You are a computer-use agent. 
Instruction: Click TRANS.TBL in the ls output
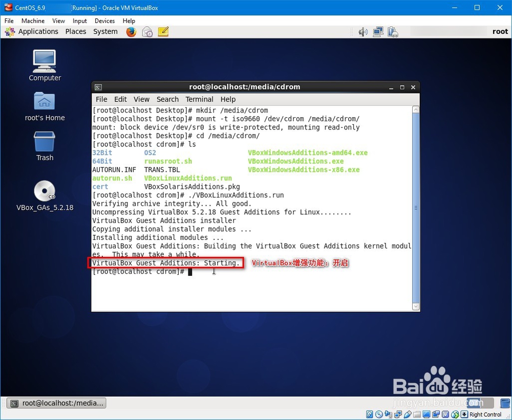[x=162, y=170]
